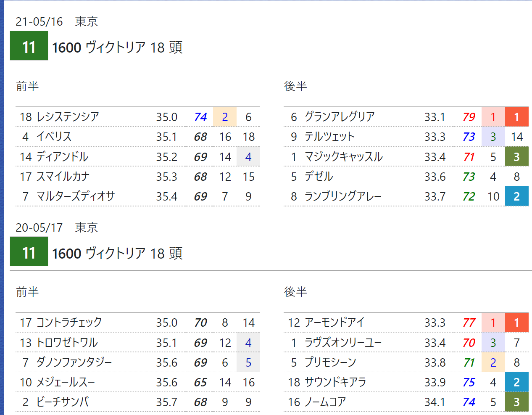532x415 pixels.
Task: Click blue 2nd place badge for サウンドキアラ
Action: (x=516, y=382)
